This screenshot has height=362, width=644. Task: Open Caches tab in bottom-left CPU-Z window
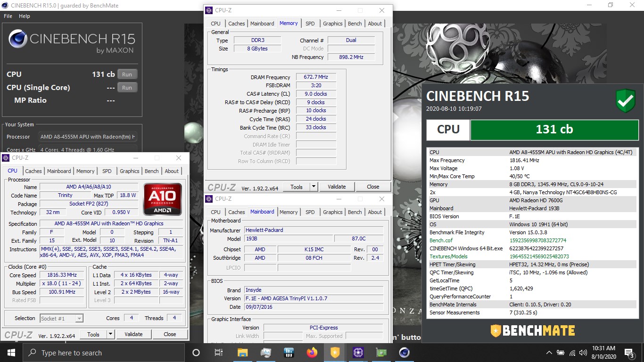click(33, 171)
